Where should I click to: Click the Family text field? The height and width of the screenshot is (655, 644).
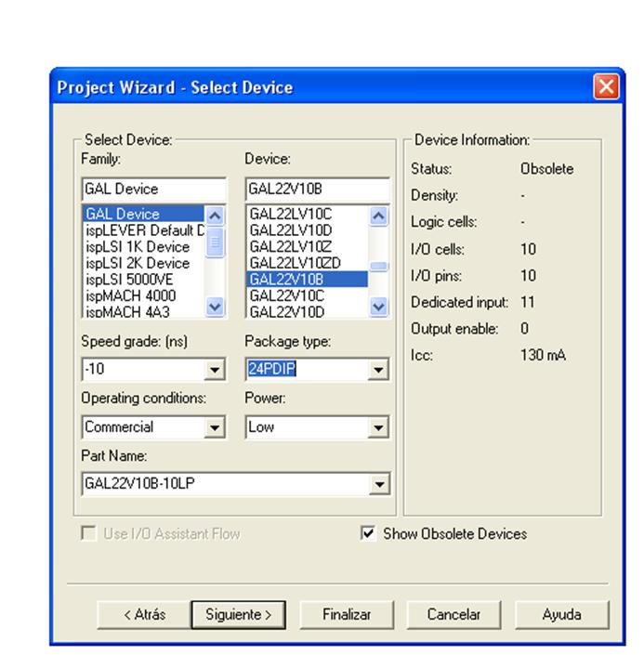click(x=154, y=189)
